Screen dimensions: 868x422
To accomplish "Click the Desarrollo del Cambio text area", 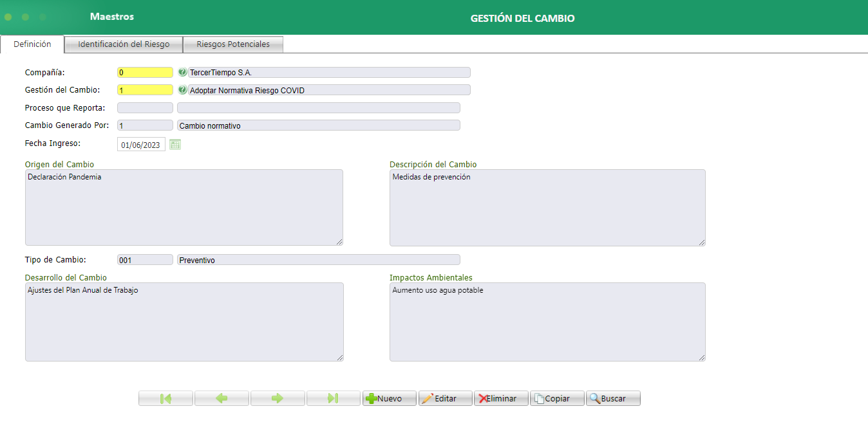I will point(184,322).
